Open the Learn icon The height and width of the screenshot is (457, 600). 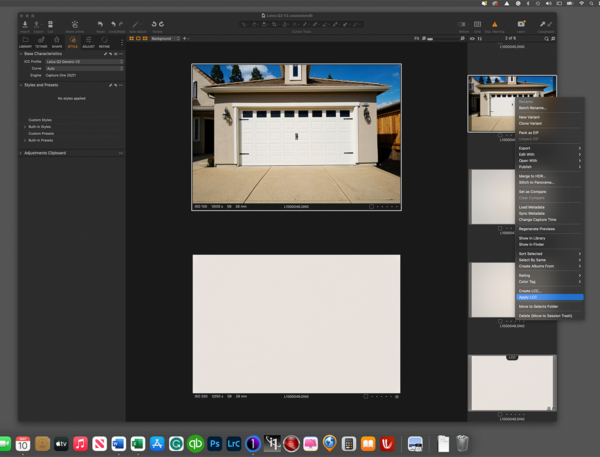tap(521, 24)
